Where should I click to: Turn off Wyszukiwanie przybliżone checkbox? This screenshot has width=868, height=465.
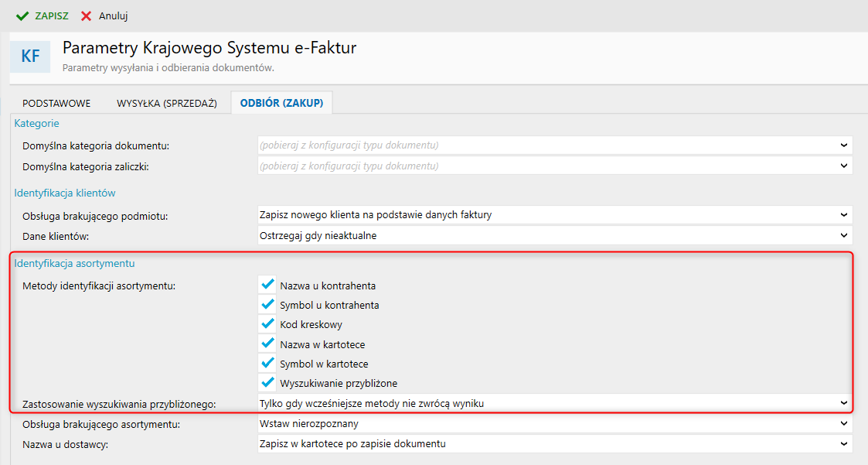[268, 381]
